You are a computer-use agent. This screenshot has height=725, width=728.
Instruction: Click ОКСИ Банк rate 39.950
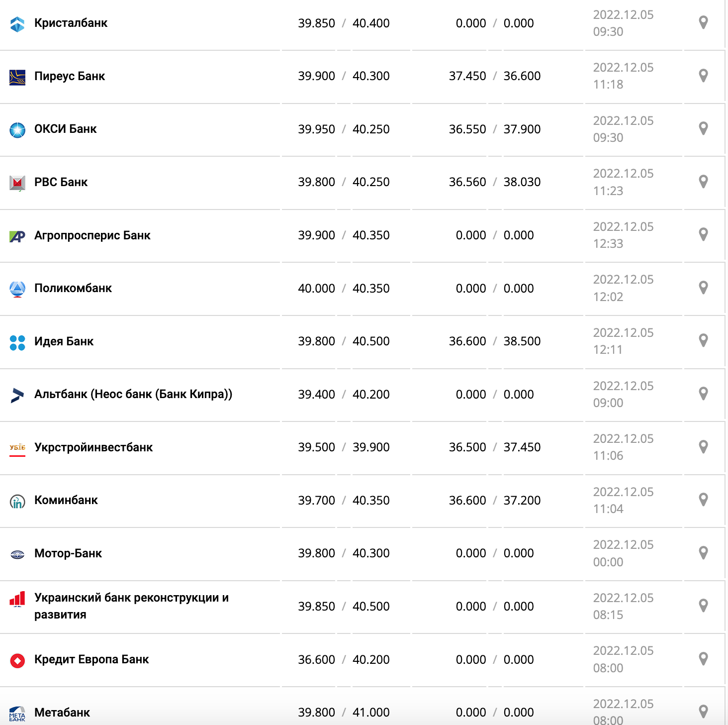pyautogui.click(x=316, y=129)
